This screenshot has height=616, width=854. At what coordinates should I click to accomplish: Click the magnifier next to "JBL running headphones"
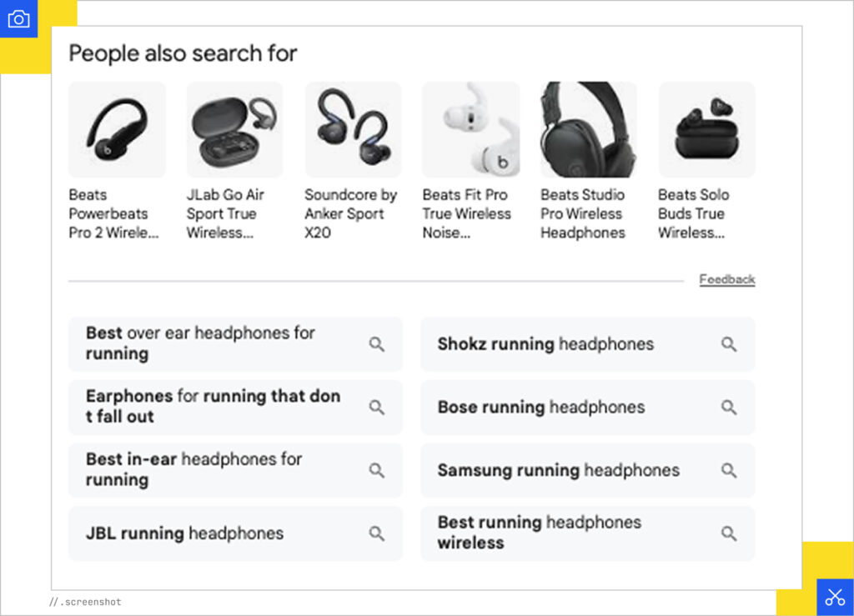(x=377, y=533)
